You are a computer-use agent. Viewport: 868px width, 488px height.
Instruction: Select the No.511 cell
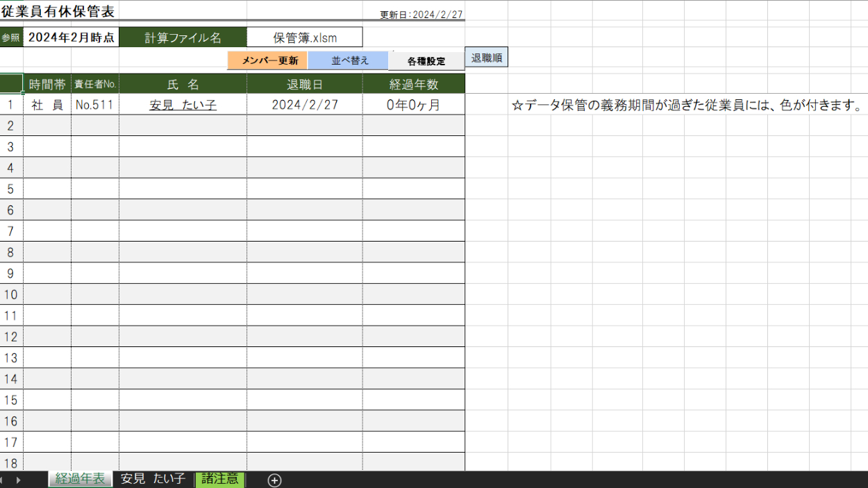click(94, 105)
